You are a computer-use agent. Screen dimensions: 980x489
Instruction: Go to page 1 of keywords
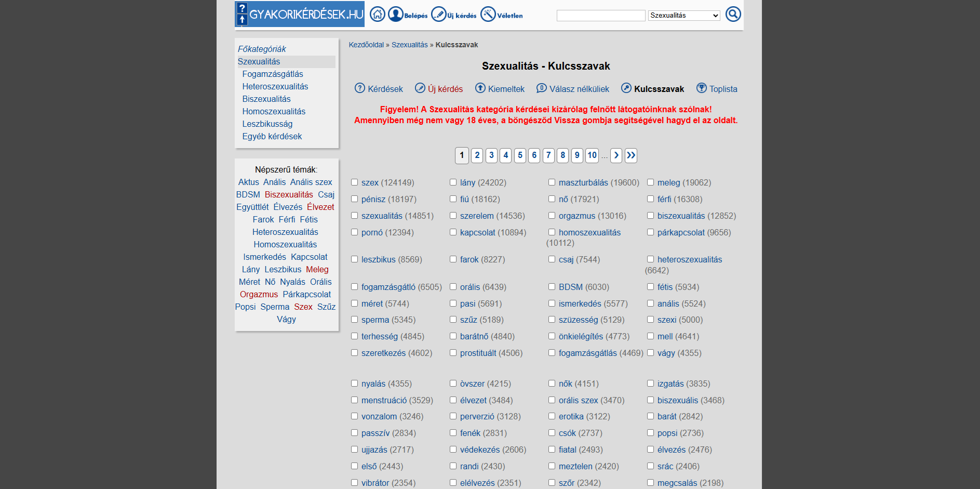pyautogui.click(x=462, y=155)
